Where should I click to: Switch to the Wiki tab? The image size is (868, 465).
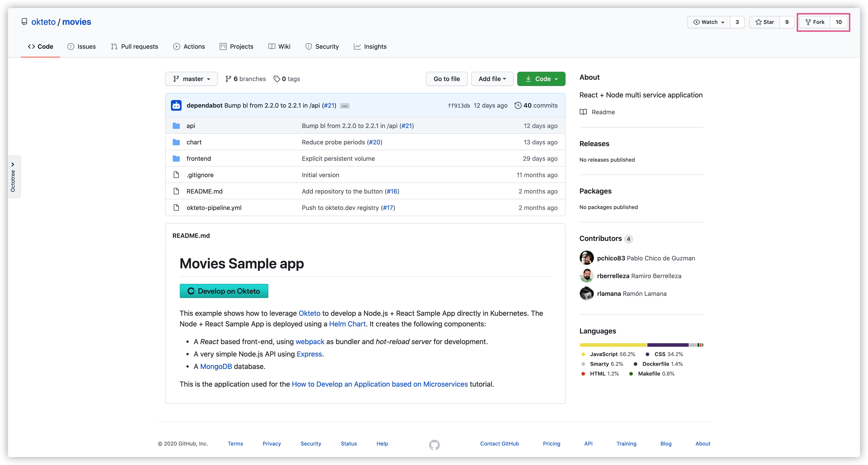pos(279,46)
